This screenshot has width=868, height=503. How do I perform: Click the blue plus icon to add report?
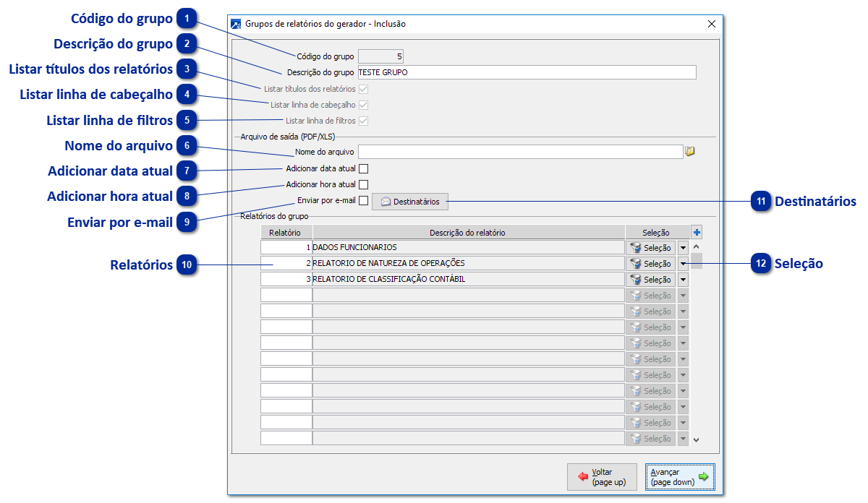tap(697, 232)
